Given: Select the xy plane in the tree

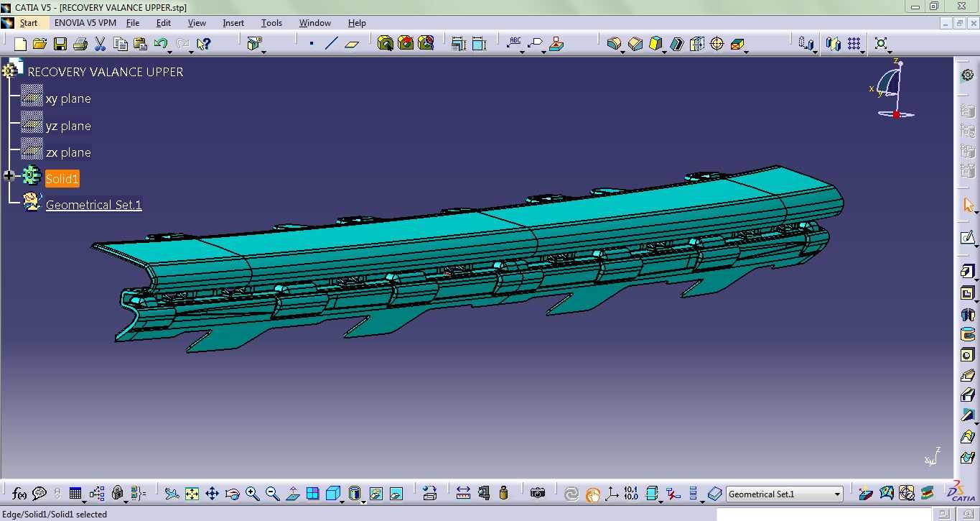Looking at the screenshot, I should click(68, 98).
